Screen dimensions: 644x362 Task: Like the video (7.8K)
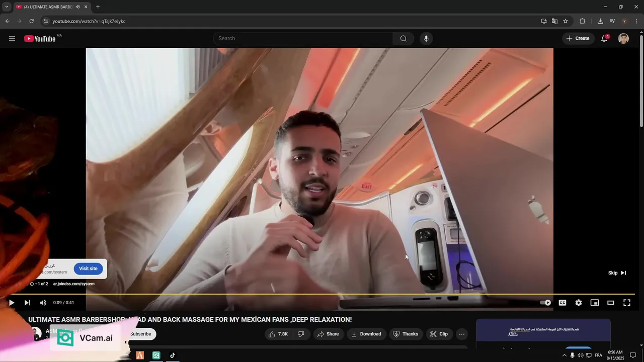click(278, 334)
